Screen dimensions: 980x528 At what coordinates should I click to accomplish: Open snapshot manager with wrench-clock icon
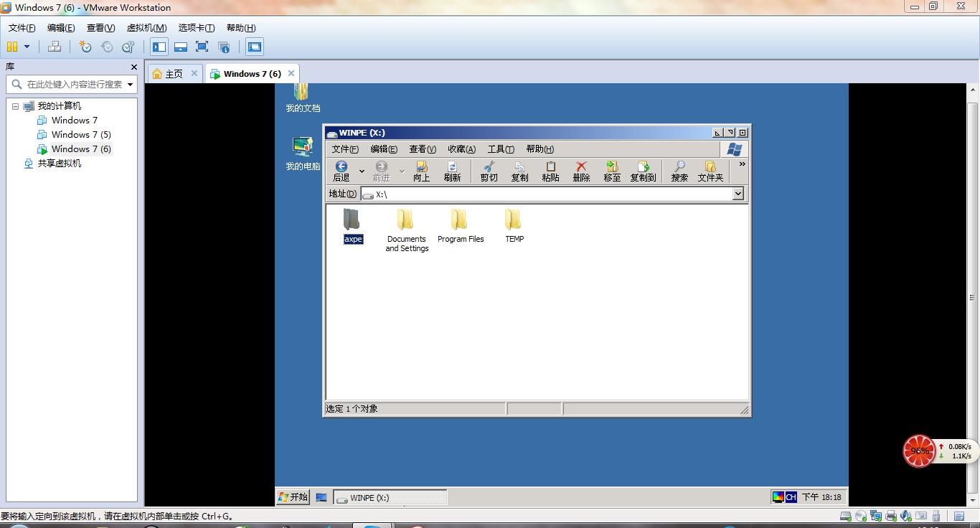(x=128, y=47)
